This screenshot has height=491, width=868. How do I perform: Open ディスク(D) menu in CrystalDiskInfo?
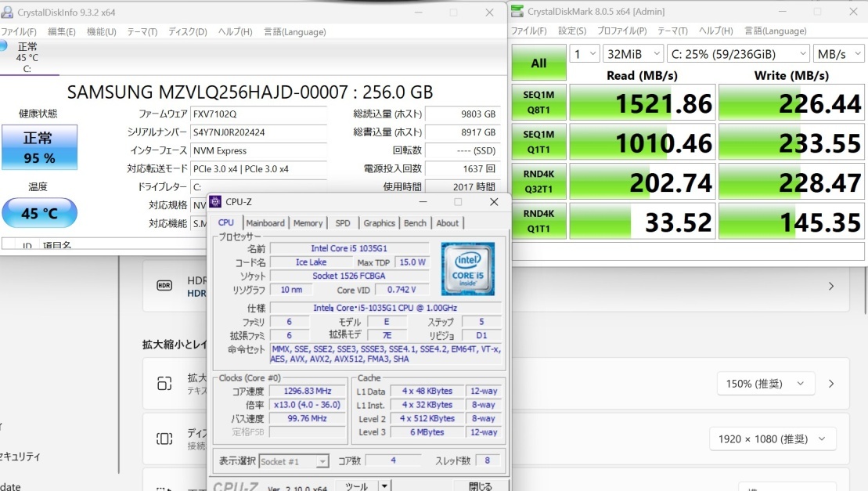coord(188,31)
